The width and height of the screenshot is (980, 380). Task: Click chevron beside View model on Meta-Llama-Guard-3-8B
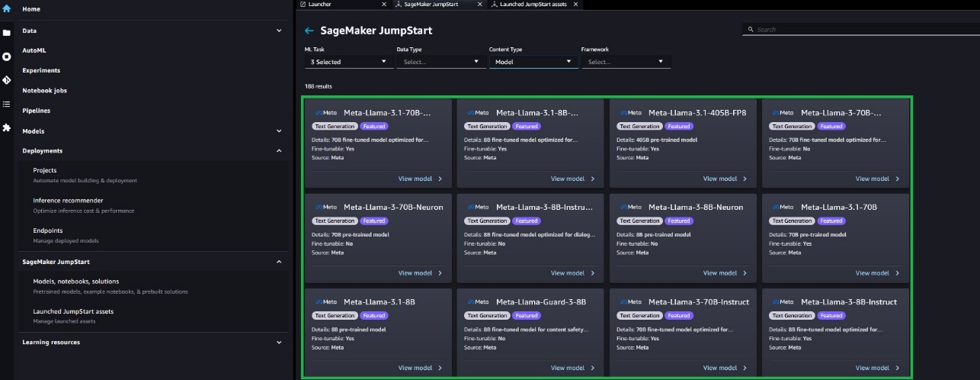pyautogui.click(x=592, y=368)
